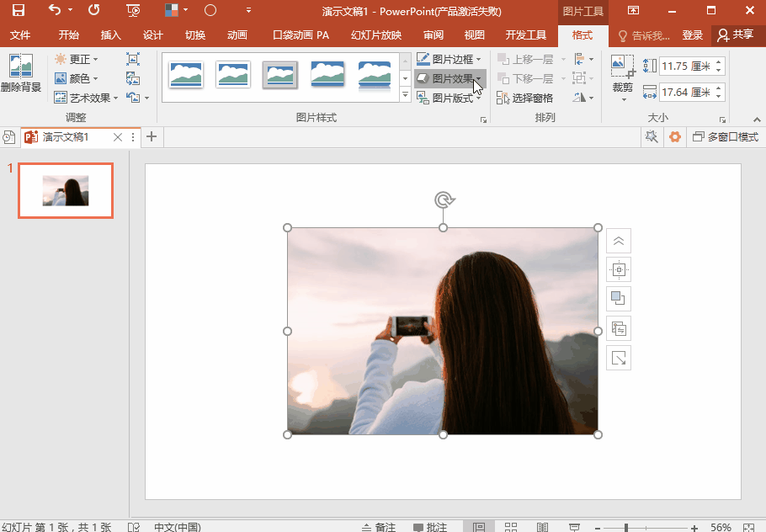The height and width of the screenshot is (532, 766).
Task: Start slideshow from beginning via quick access icon
Action: (x=133, y=10)
